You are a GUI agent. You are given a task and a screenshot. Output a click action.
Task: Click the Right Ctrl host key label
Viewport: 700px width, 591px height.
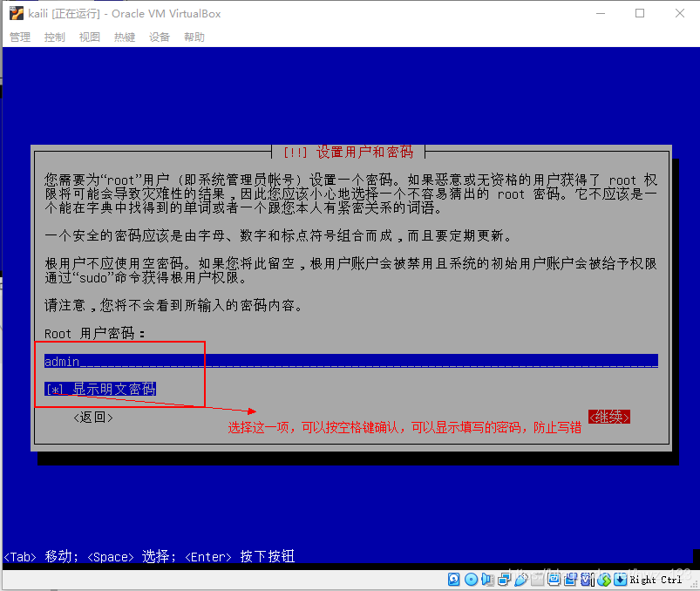tap(656, 580)
